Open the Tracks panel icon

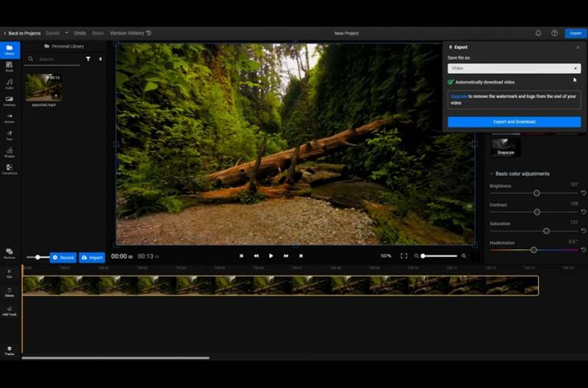click(x=10, y=351)
